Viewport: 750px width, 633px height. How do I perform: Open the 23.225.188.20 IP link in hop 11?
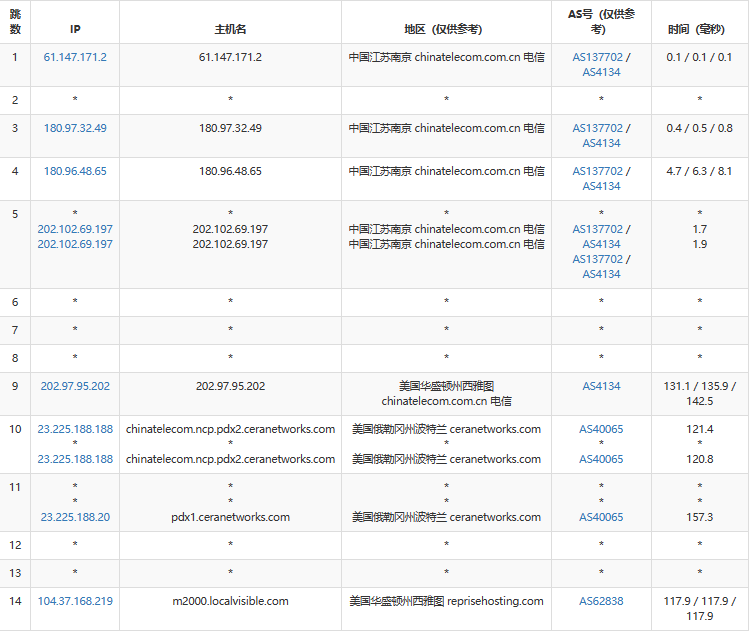(x=75, y=517)
